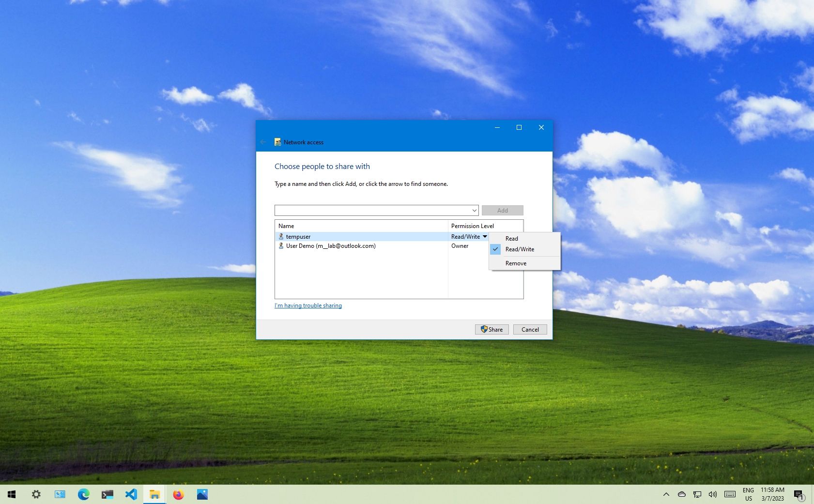The width and height of the screenshot is (814, 504).
Task: Expand the name entry combo box arrow
Action: click(473, 210)
